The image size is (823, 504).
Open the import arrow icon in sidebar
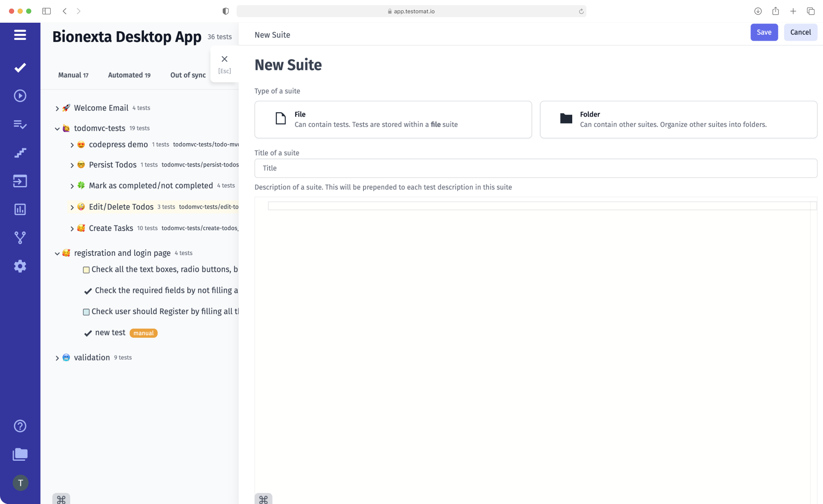[20, 181]
